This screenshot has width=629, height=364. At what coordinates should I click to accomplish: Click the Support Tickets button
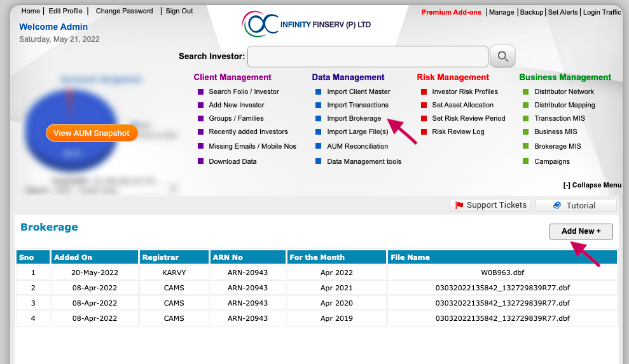coord(490,205)
